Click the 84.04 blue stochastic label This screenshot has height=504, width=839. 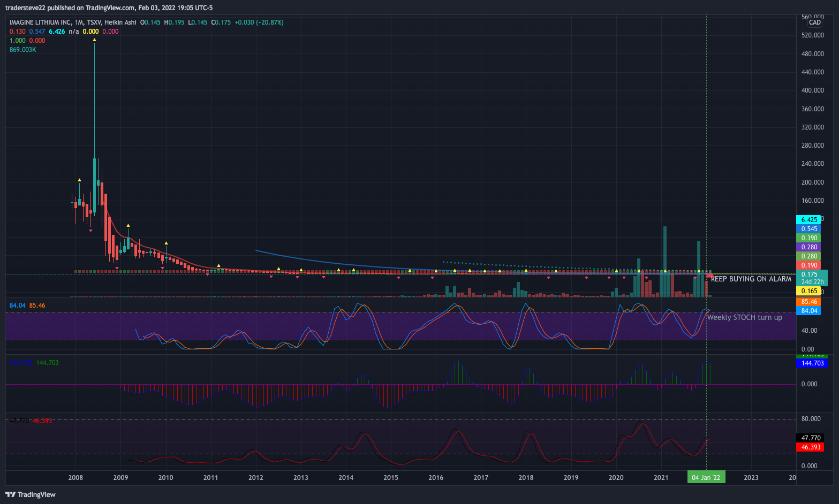pos(808,310)
